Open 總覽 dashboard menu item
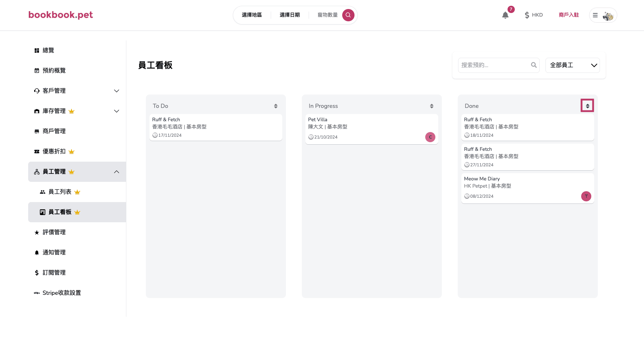 [x=77, y=51]
